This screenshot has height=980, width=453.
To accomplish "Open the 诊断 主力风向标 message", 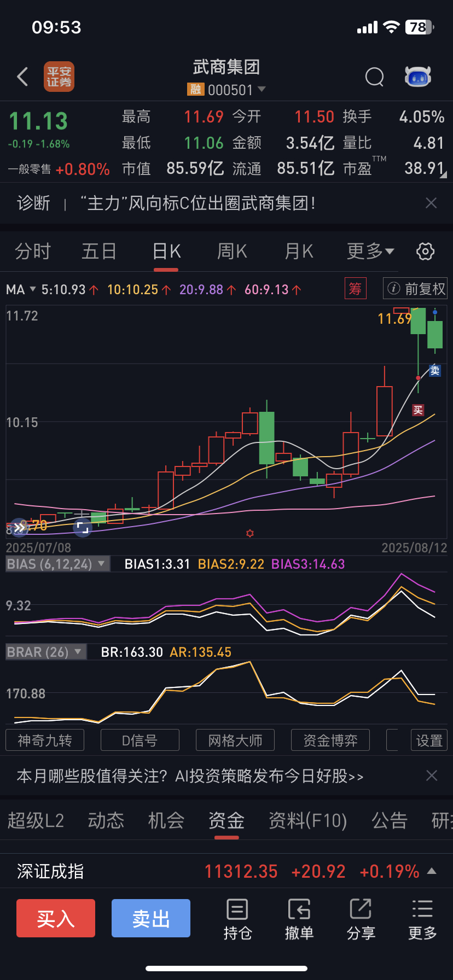I will coord(198,203).
